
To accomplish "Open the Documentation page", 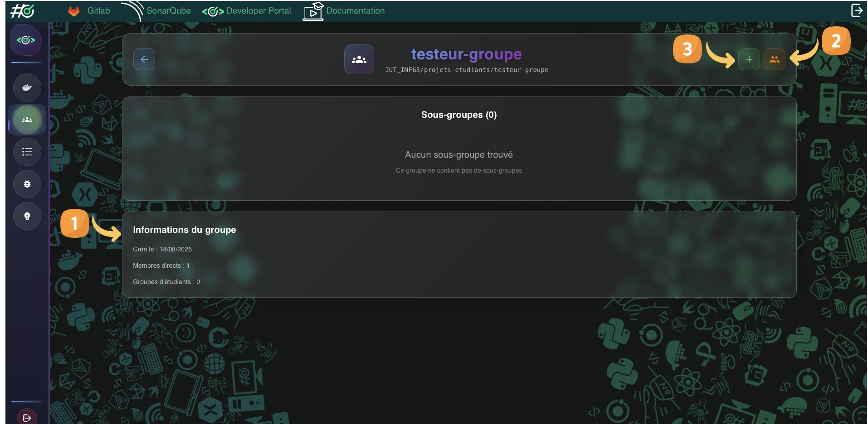I will pos(345,11).
